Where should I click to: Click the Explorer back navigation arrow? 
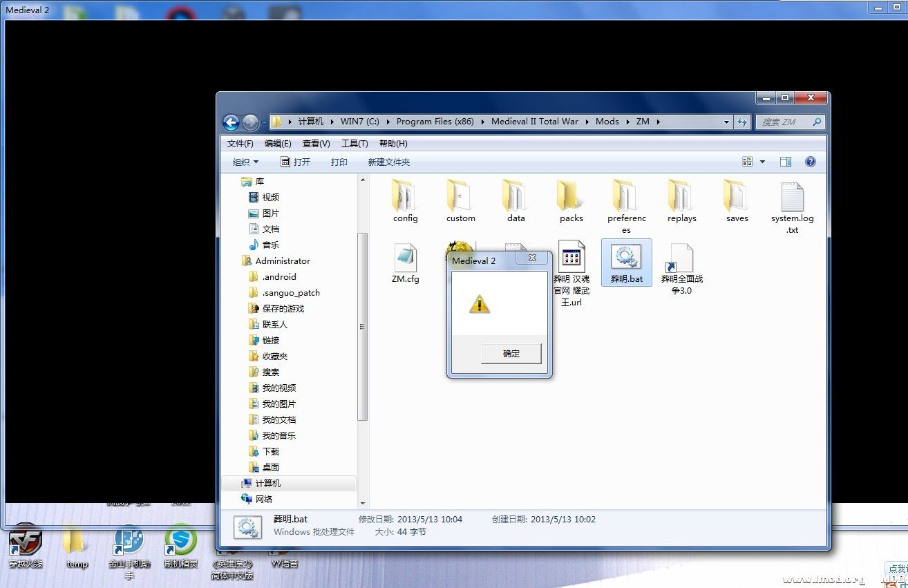(231, 122)
